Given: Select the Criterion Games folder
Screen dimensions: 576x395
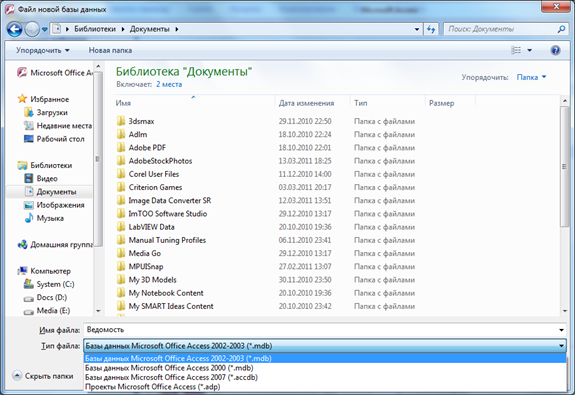Looking at the screenshot, I should [x=149, y=187].
